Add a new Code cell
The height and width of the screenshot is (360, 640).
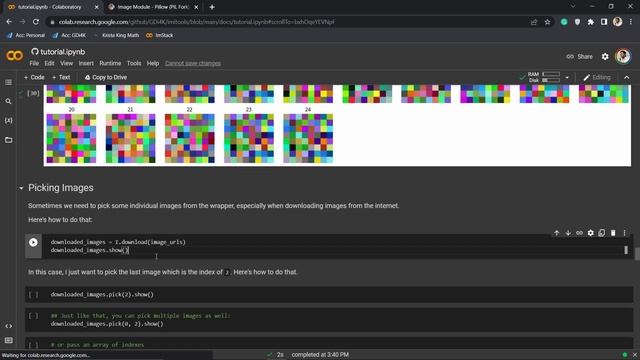pos(34,78)
